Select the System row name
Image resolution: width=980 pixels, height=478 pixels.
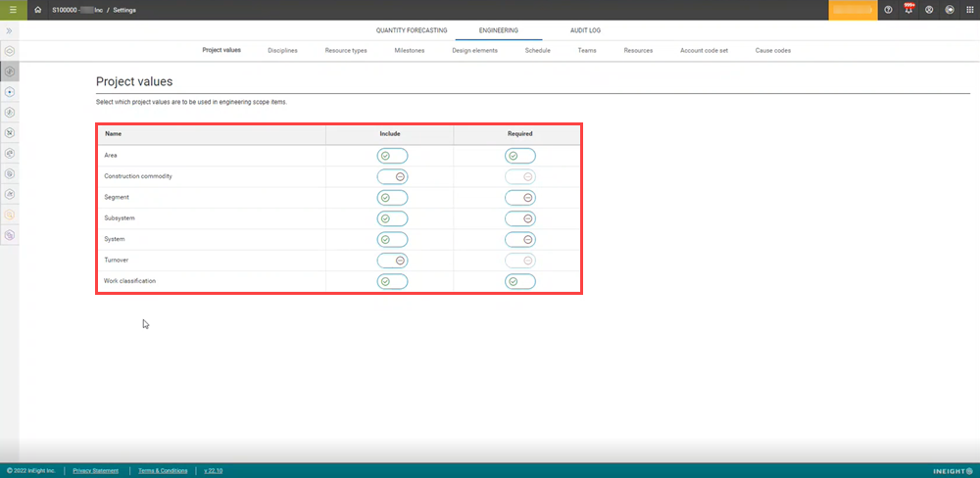click(x=115, y=239)
